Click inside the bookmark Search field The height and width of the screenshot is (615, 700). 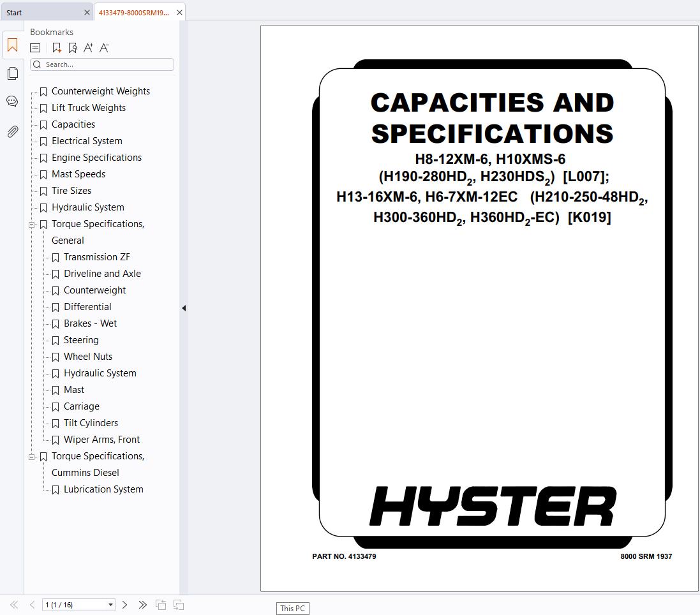tap(102, 64)
